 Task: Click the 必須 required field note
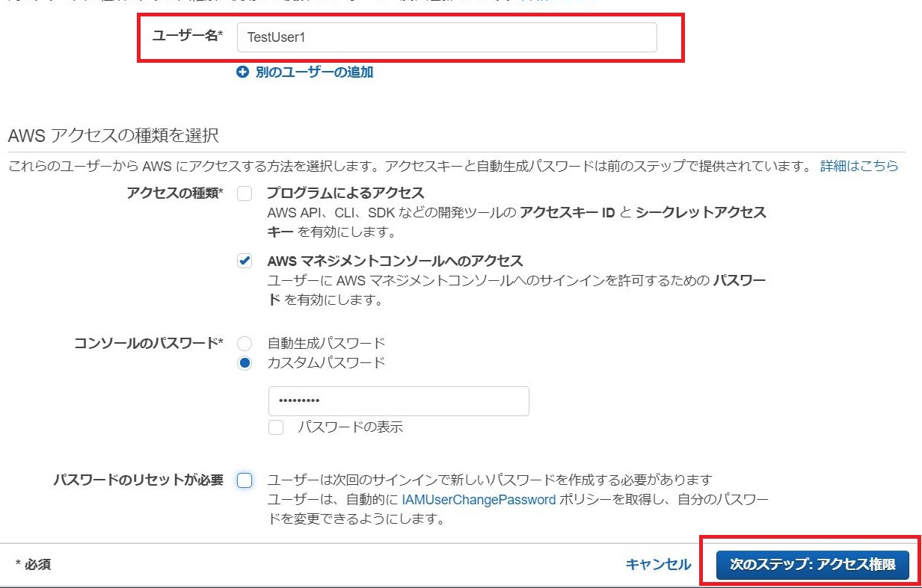(x=31, y=566)
